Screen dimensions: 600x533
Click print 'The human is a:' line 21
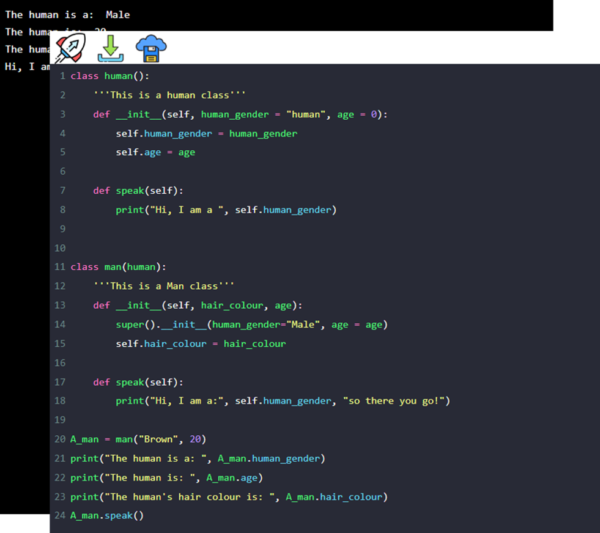pos(198,458)
